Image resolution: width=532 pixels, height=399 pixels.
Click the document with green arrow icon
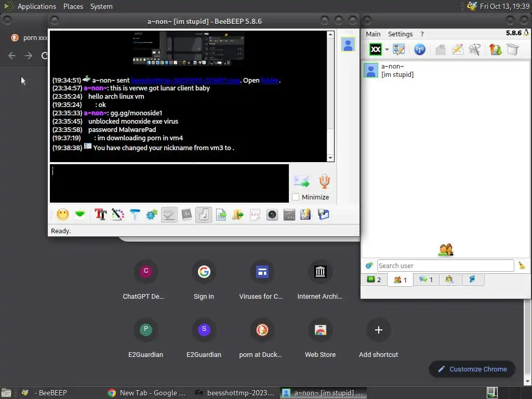pos(221,215)
